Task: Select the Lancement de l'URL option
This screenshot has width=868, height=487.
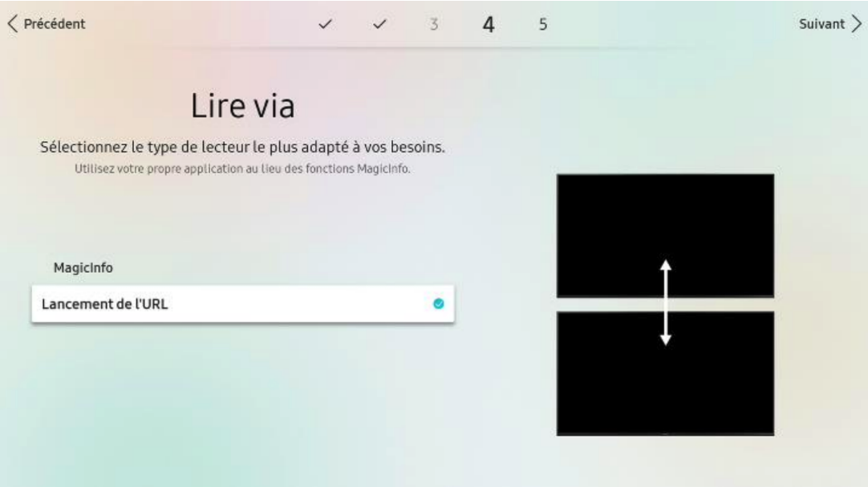Action: tap(243, 304)
